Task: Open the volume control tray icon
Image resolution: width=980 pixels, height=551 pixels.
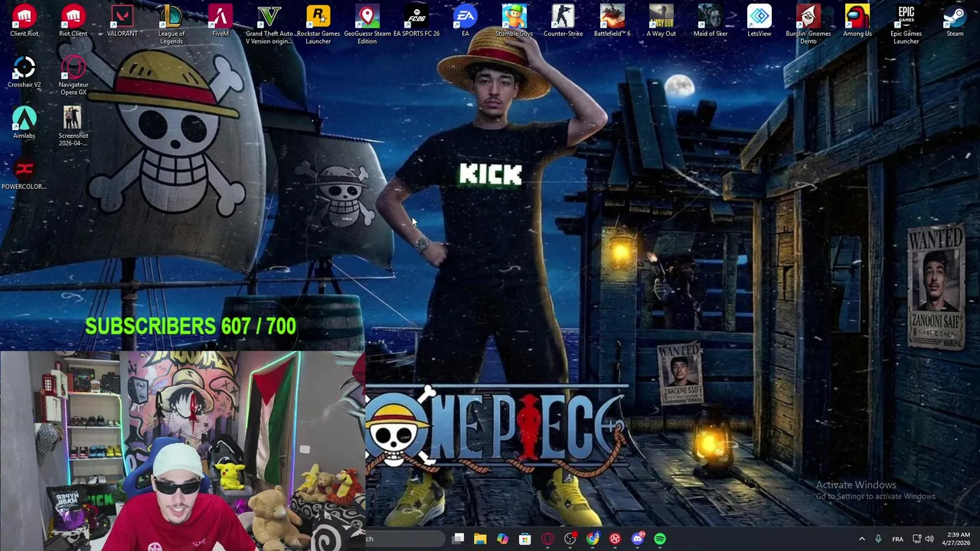Action: pos(929,539)
